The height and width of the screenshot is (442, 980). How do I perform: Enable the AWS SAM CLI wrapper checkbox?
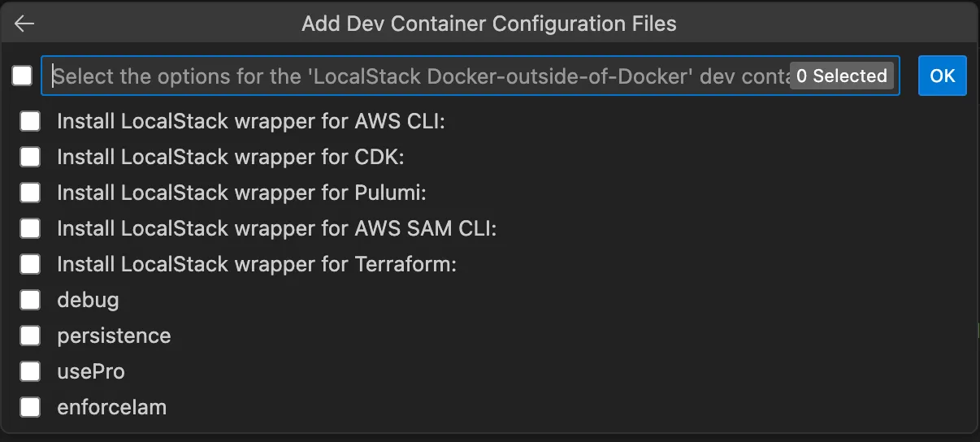click(x=30, y=228)
